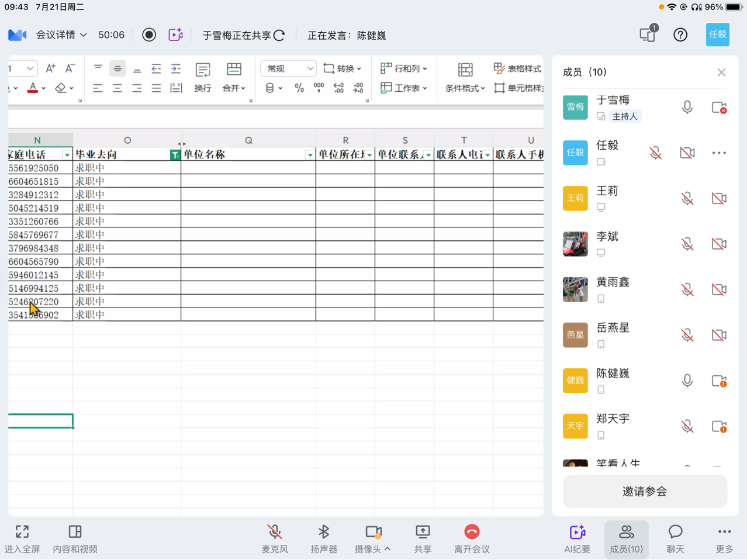Open the screen layout icon with badge 1

point(648,34)
